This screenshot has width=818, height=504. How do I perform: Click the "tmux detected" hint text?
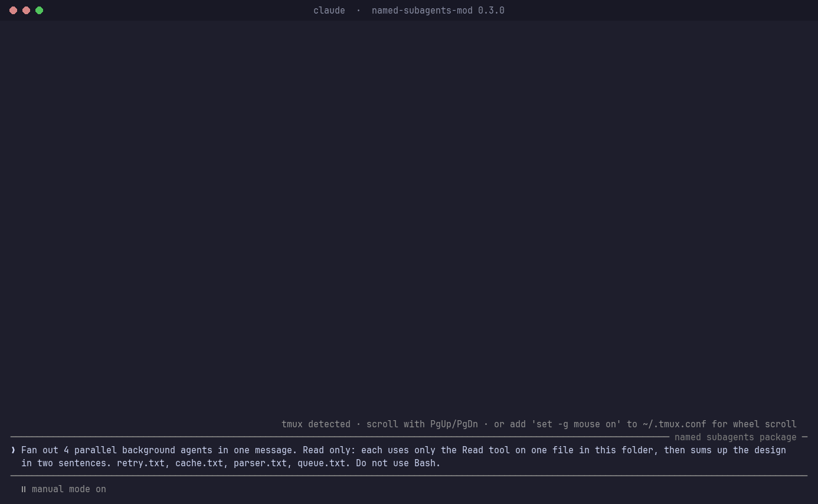point(316,424)
